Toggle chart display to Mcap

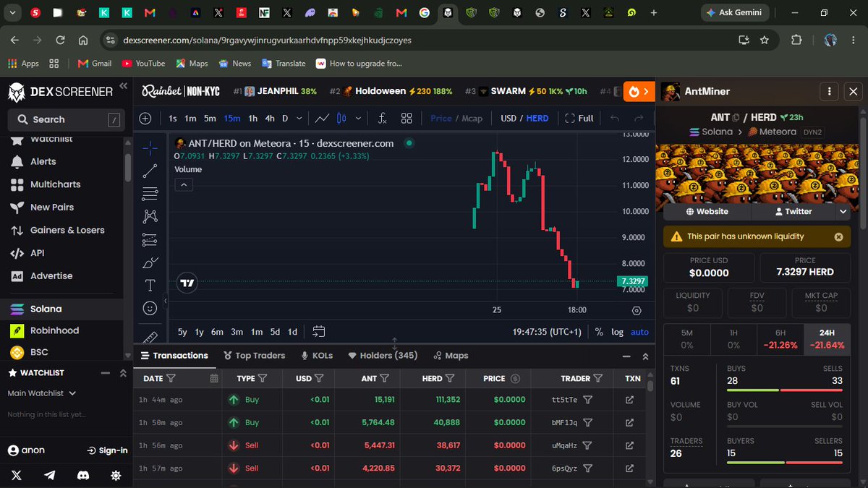(472, 119)
